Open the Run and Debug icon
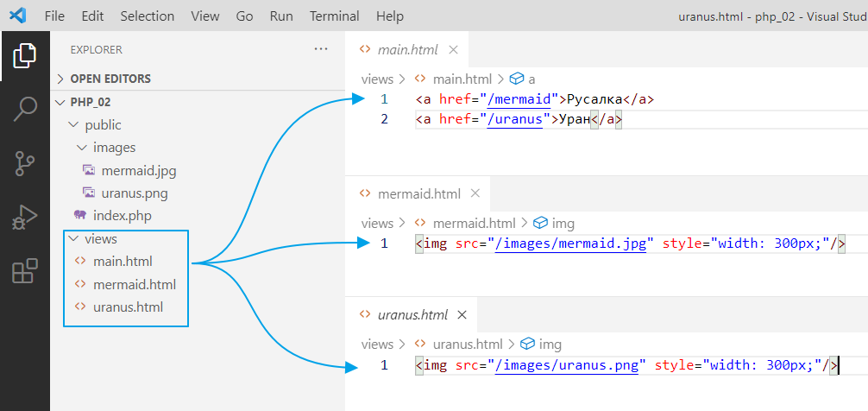The width and height of the screenshot is (868, 411). click(x=24, y=217)
